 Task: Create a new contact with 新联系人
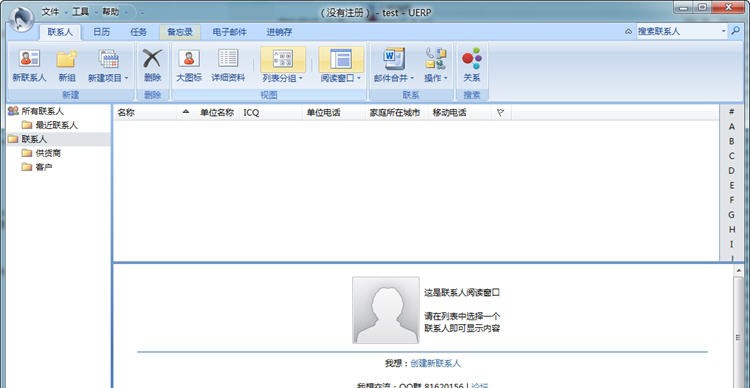[29, 66]
